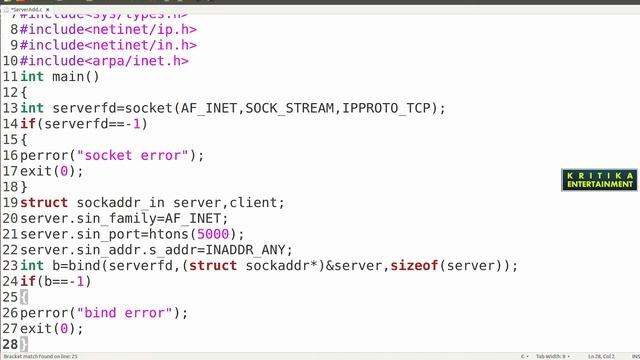The image size is (640, 360).
Task: Click the port number 5000 in htons
Action: [213, 234]
